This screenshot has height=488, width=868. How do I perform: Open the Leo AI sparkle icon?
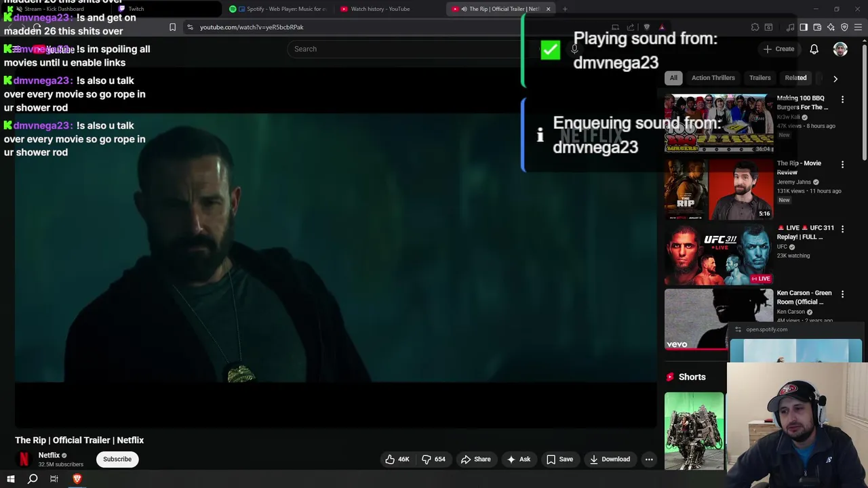[831, 27]
